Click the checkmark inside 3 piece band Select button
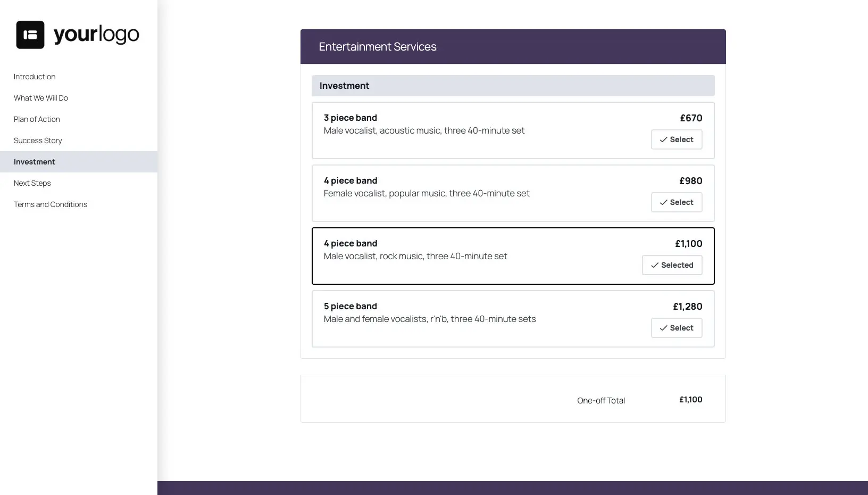The height and width of the screenshot is (495, 868). 663,139
